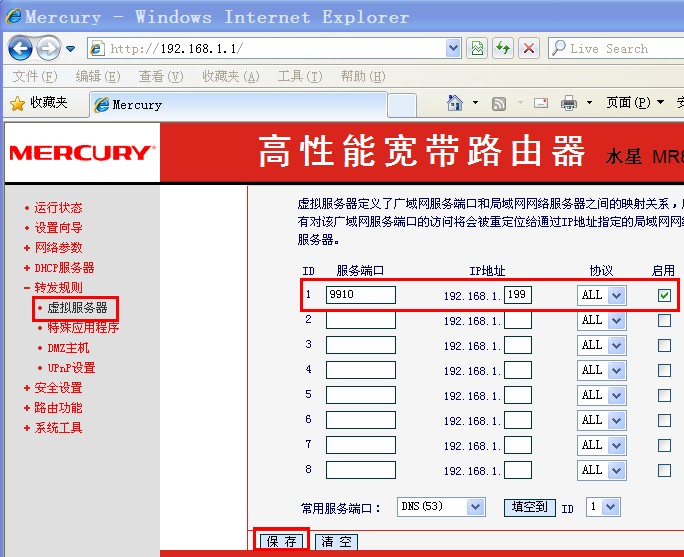
Task: Click the 保存 save button
Action: pyautogui.click(x=281, y=542)
